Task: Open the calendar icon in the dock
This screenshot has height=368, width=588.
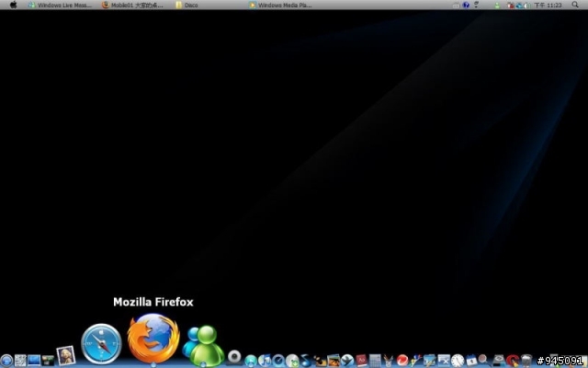Action: point(471,360)
